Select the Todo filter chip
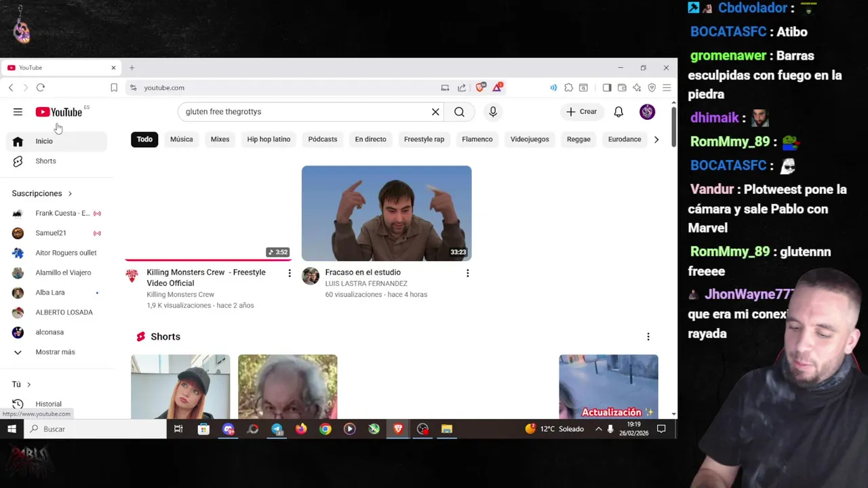Screen dimensions: 868x488 point(144,140)
